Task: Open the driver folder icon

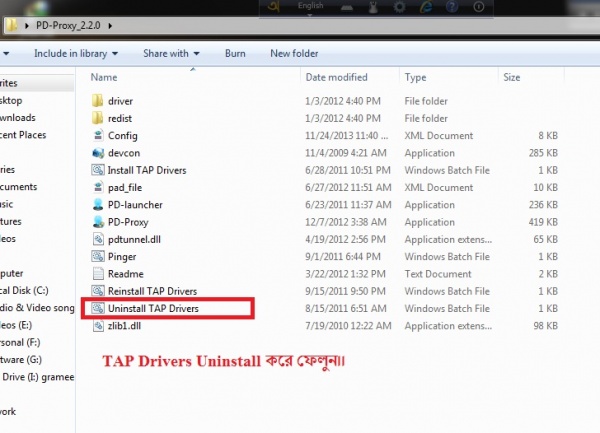Action: [98, 101]
